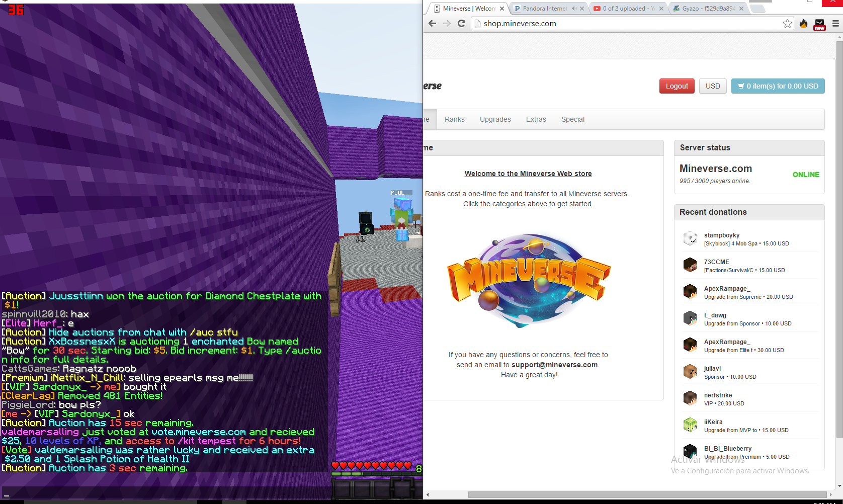Click the donor name 'stampboyky'
This screenshot has width=843, height=504.
pyautogui.click(x=722, y=235)
